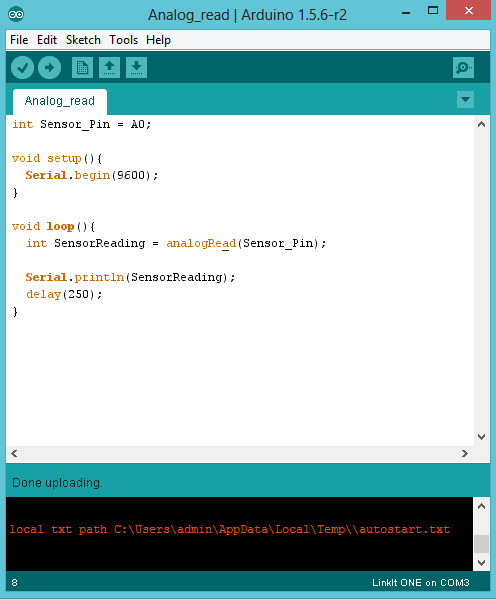Click the console scrollbar down arrow

(481, 563)
